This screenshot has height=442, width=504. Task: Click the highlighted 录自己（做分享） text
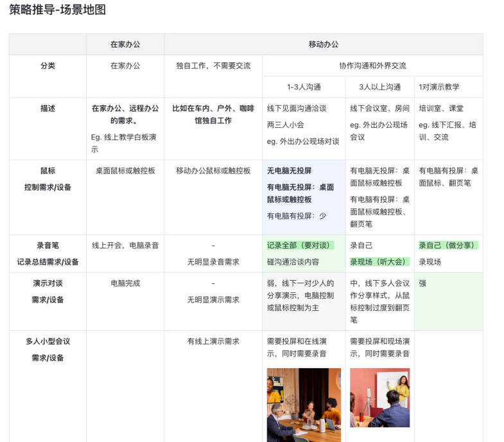[448, 245]
